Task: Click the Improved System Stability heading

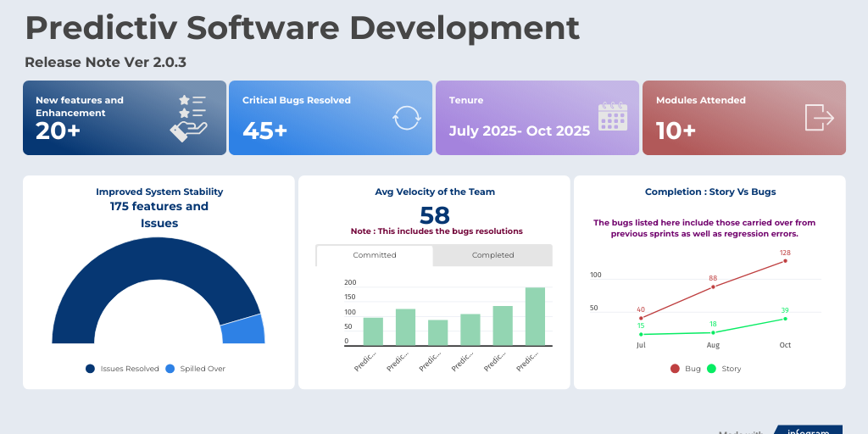Action: tap(159, 192)
